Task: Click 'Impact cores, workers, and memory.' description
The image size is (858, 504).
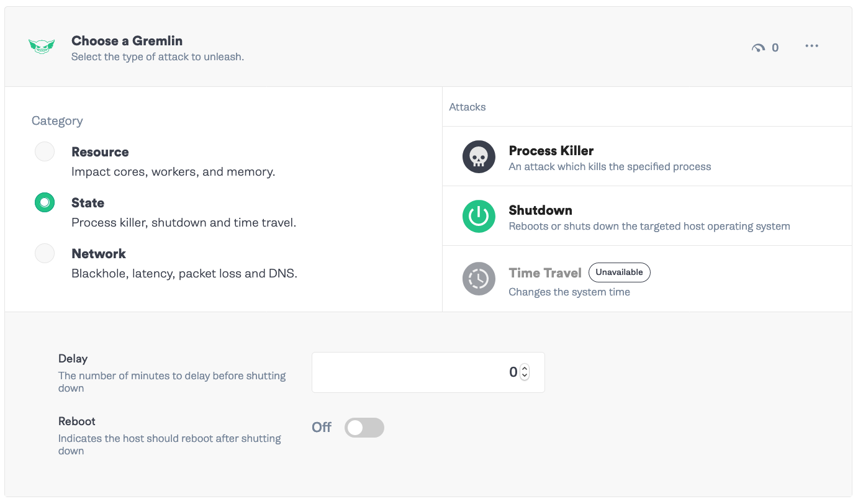Action: [x=173, y=172]
